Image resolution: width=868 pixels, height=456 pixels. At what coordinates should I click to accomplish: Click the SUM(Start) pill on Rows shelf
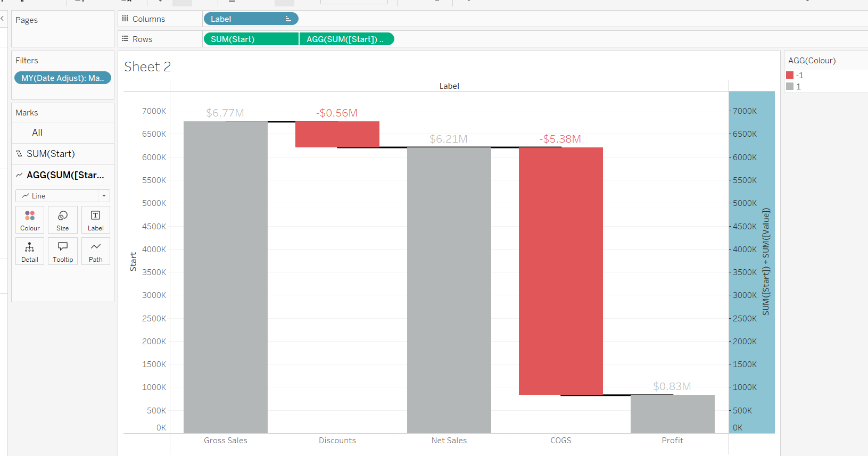tap(251, 39)
